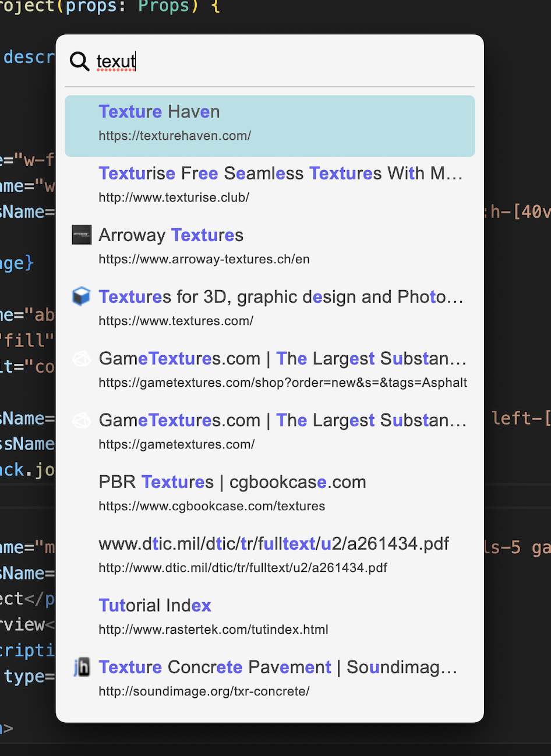
Task: Click the rastertek.com tutindex.html URL
Action: point(213,630)
